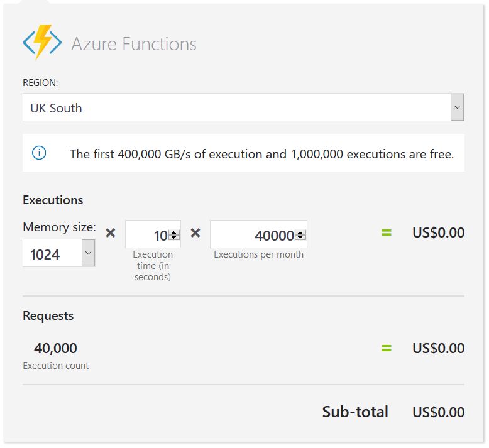Click the Sub-total label
The height and width of the screenshot is (448, 489).
[355, 412]
